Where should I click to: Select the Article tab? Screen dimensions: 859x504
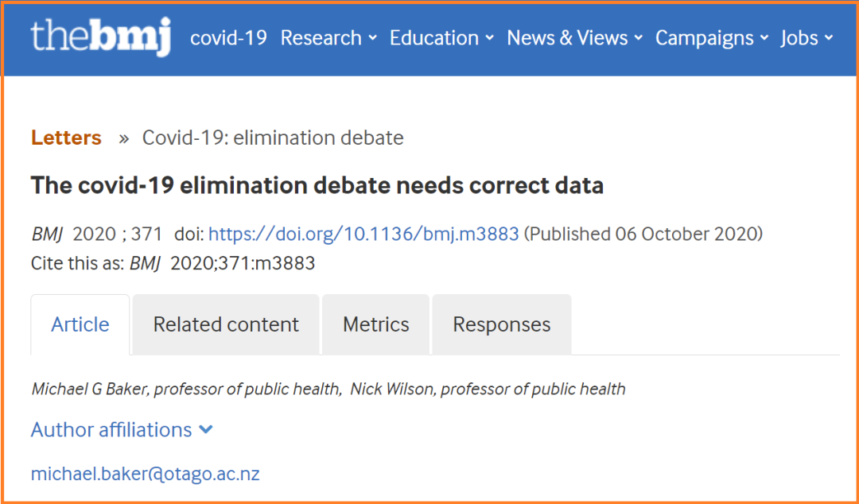[x=80, y=324]
